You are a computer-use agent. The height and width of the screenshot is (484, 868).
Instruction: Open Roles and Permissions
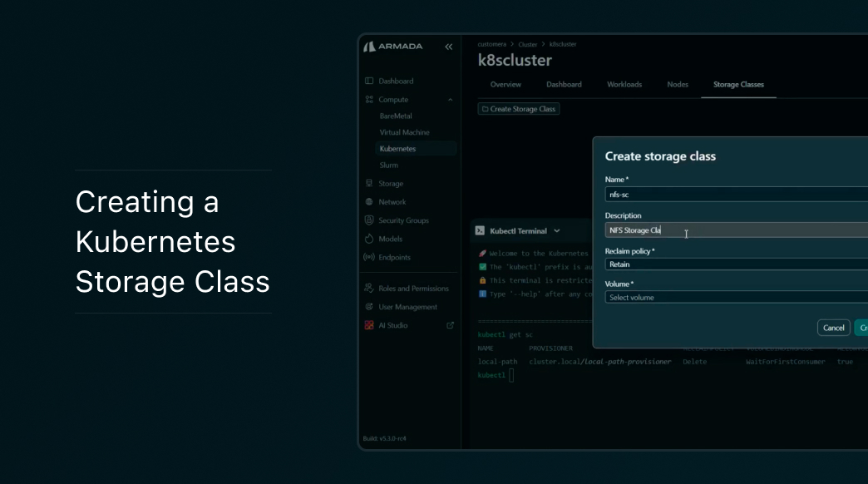[413, 289]
